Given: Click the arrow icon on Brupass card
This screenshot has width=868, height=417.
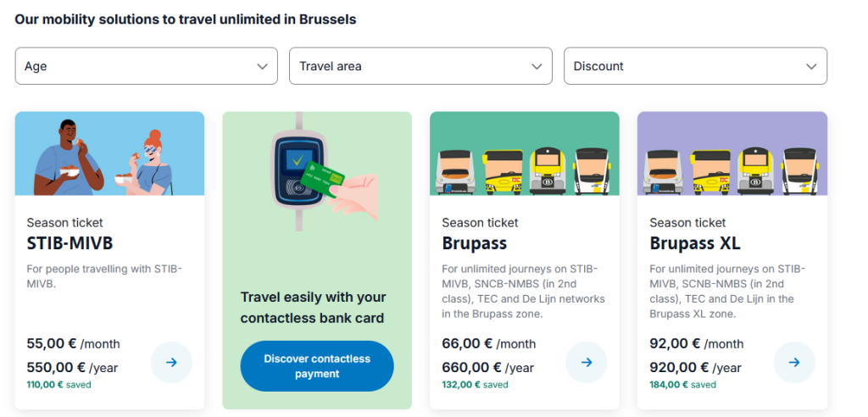Looking at the screenshot, I should (x=587, y=363).
